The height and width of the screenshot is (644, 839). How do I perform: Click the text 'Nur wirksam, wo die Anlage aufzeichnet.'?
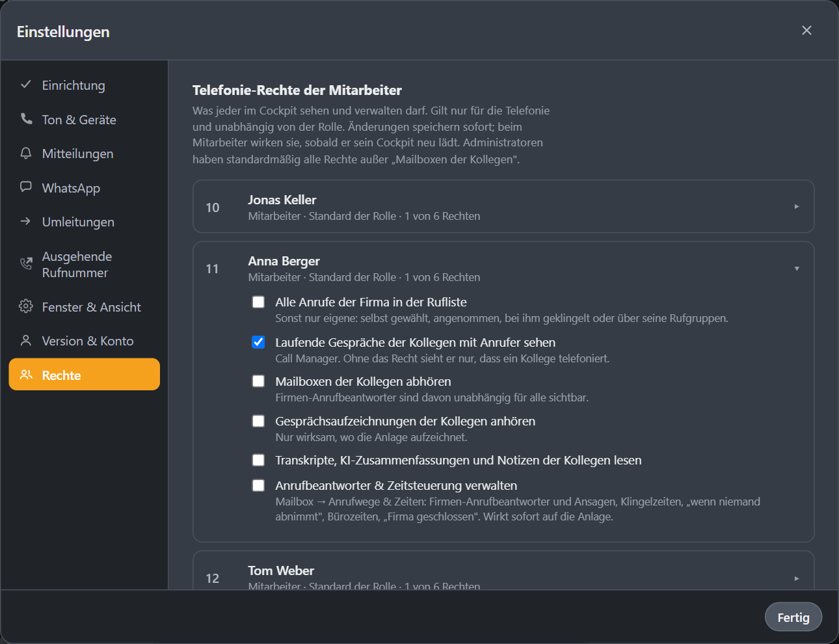[371, 437]
